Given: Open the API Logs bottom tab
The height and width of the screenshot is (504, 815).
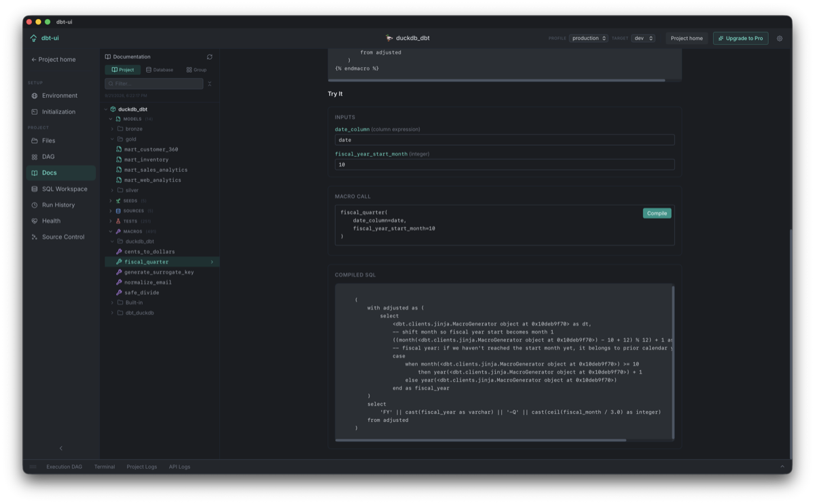Looking at the screenshot, I should click(179, 467).
